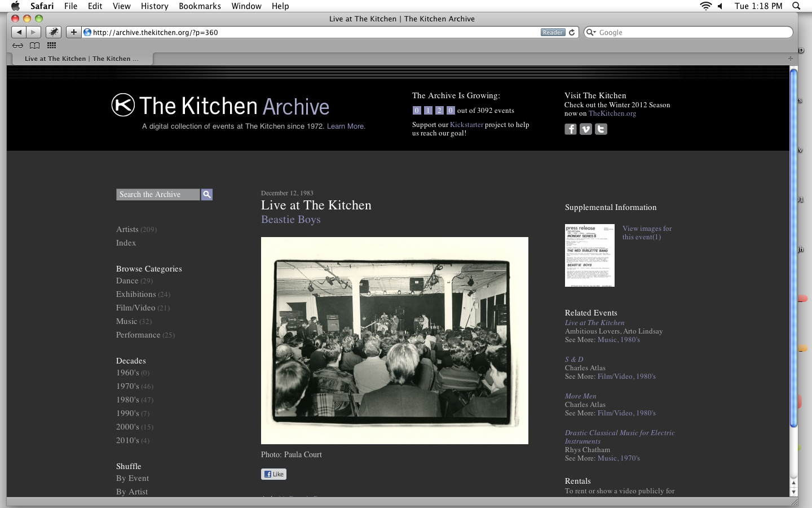Screen dimensions: 812x508
Task: Open the Edit menu
Action: pos(95,6)
